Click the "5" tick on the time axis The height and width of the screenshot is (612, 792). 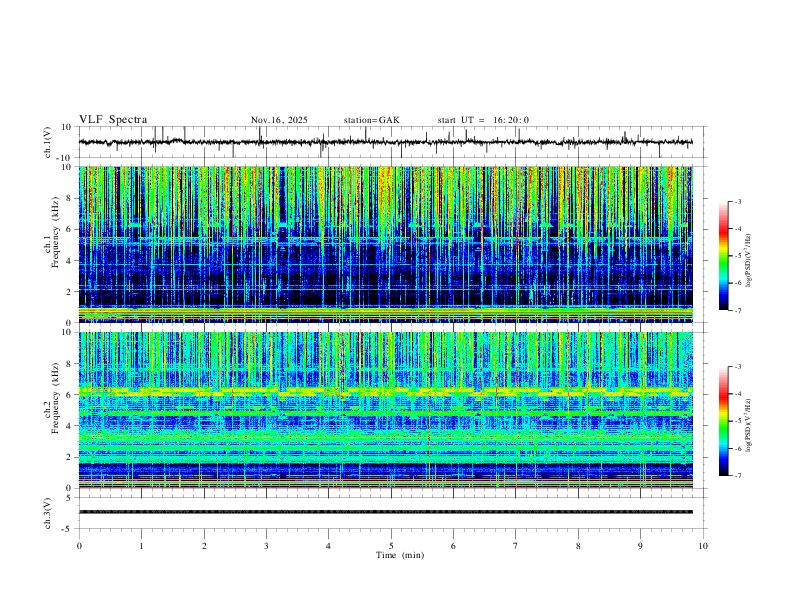tap(391, 546)
